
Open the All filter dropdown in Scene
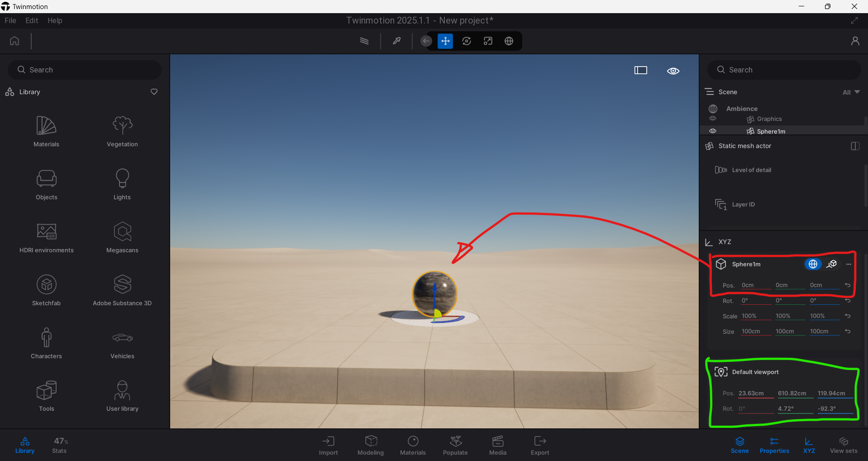tap(851, 92)
